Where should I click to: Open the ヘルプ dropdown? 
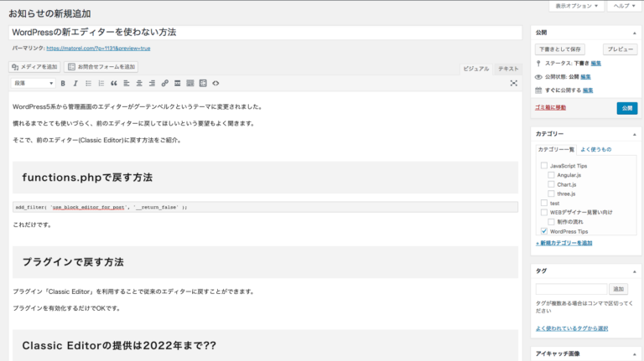point(624,6)
